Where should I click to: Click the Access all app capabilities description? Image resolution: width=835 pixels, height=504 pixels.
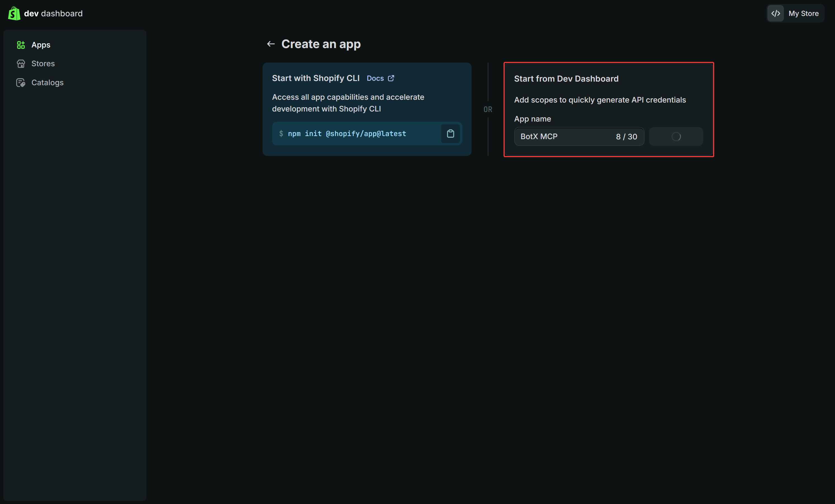[348, 103]
